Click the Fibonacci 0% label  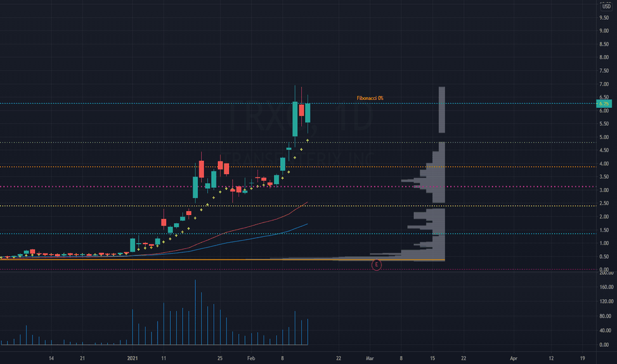pos(370,98)
